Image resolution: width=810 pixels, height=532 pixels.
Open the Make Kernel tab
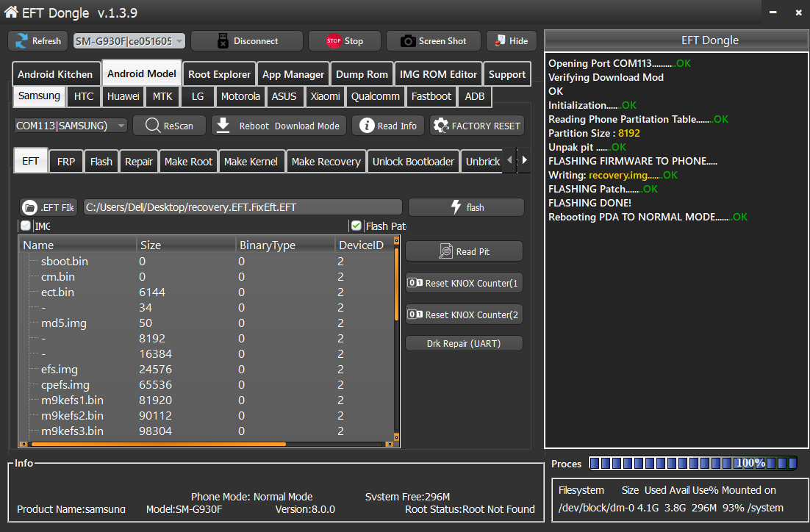pos(251,162)
